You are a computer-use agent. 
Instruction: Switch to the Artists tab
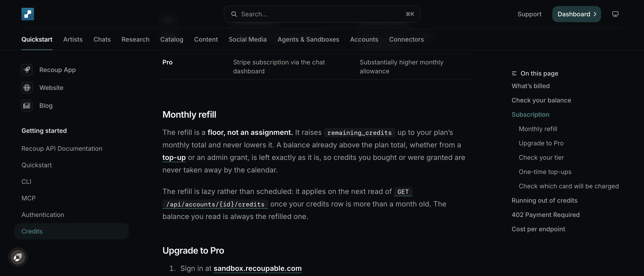coord(73,40)
